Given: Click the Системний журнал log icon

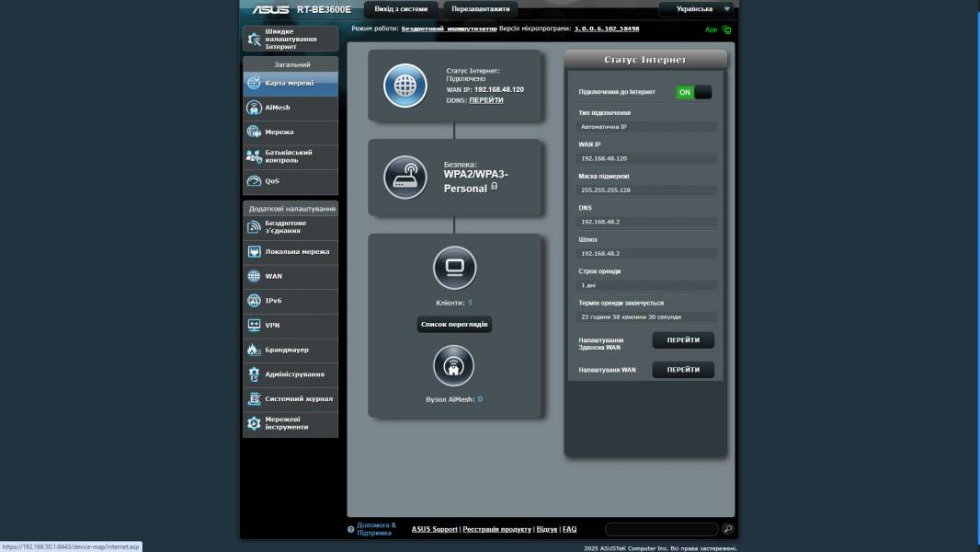Looking at the screenshot, I should [x=254, y=398].
